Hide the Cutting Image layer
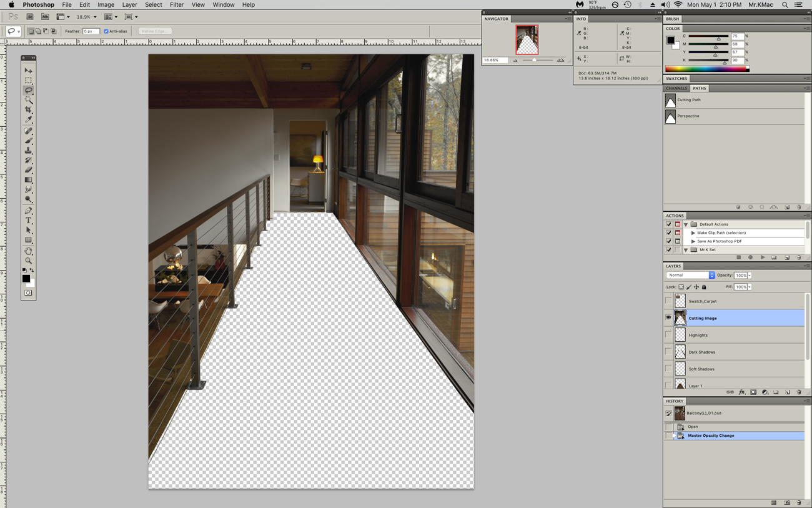812x508 pixels. 668,318
